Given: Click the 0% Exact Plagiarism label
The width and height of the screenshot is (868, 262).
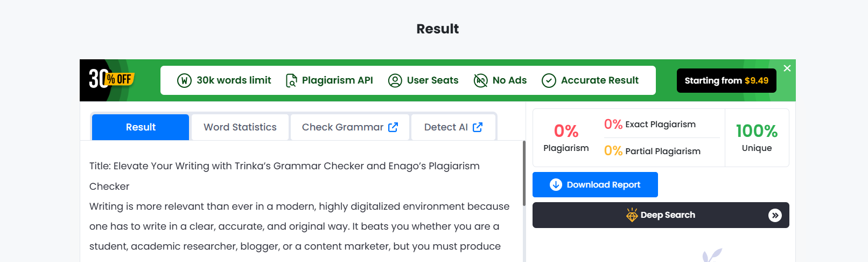Looking at the screenshot, I should pyautogui.click(x=650, y=125).
